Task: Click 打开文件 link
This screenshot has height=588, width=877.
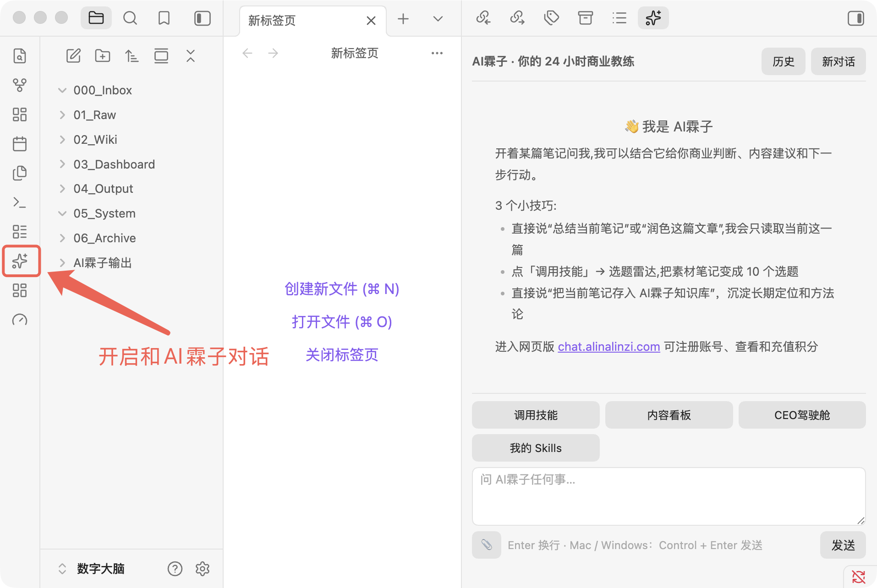Action: tap(342, 322)
